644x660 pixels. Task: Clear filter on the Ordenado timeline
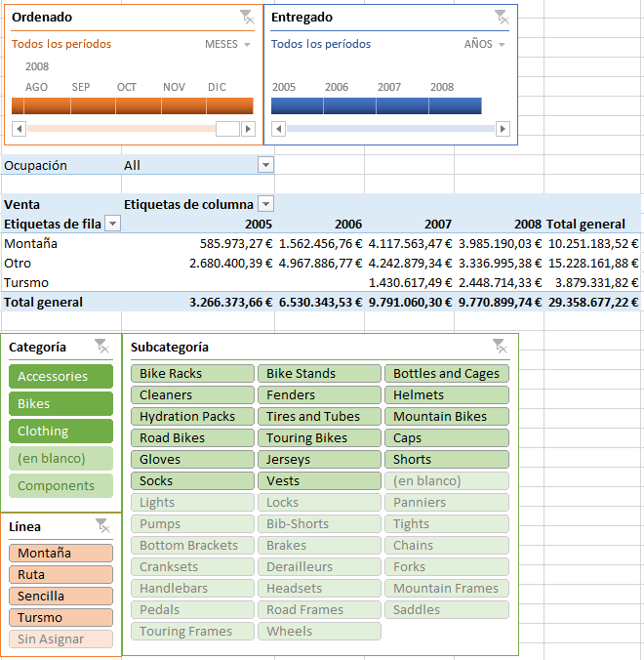tap(246, 17)
